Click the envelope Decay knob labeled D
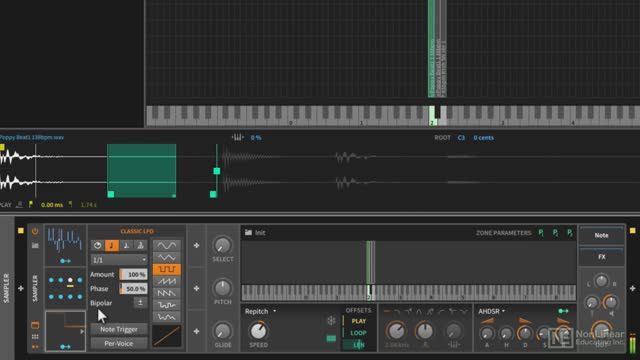This screenshot has width=640, height=360. (x=525, y=334)
